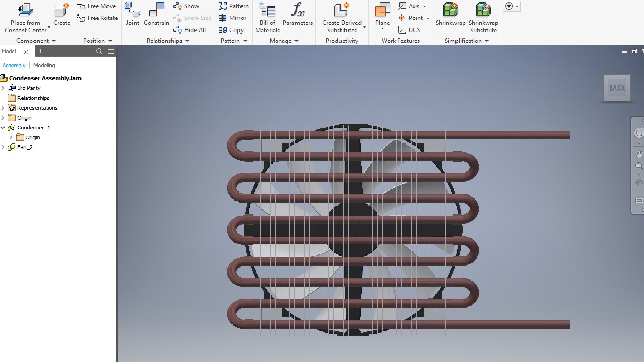Collapse the Condenser_1 node

(x=3, y=127)
